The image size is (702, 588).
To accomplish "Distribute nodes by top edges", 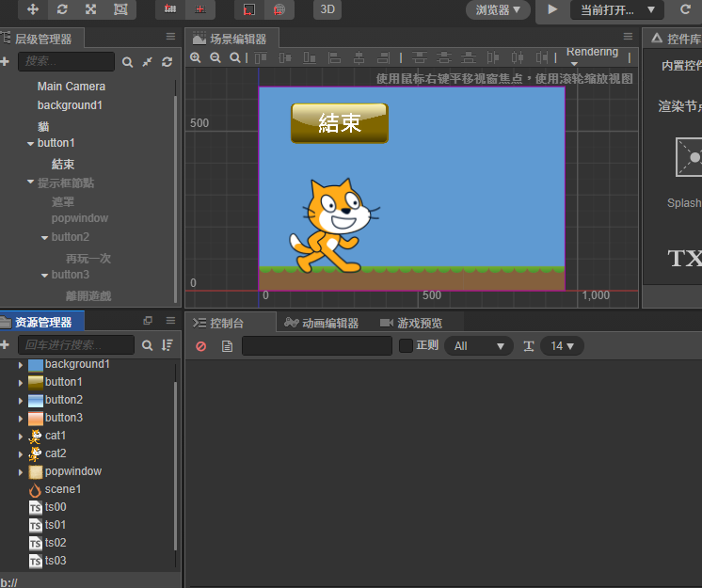I will tap(420, 57).
